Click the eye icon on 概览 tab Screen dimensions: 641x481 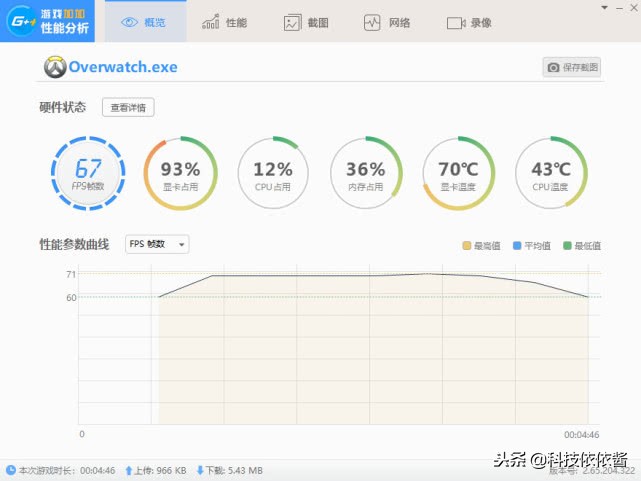[x=130, y=22]
